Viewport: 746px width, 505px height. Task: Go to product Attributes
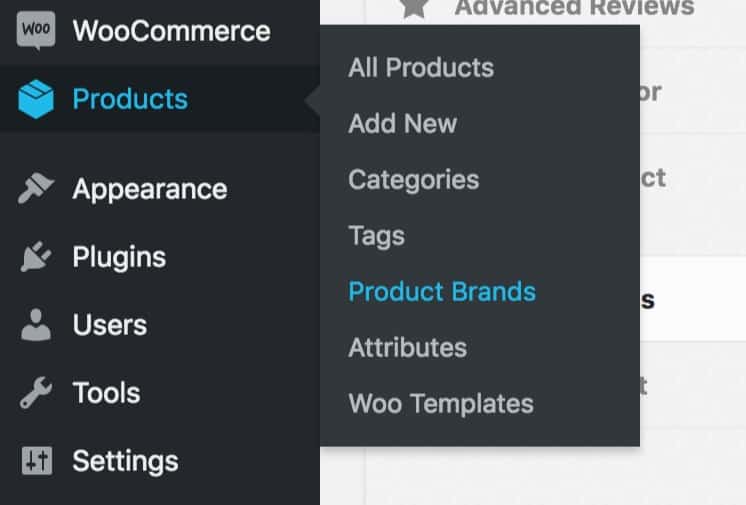tap(407, 348)
